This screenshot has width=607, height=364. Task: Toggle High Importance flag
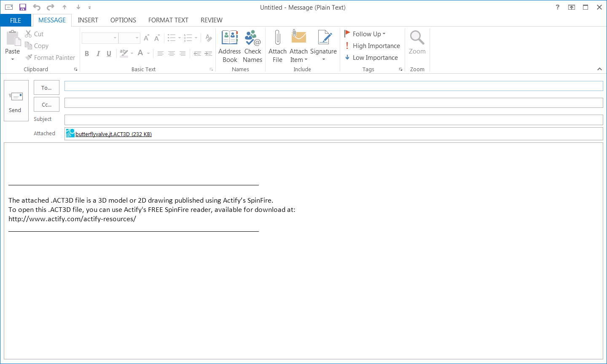[x=372, y=46]
